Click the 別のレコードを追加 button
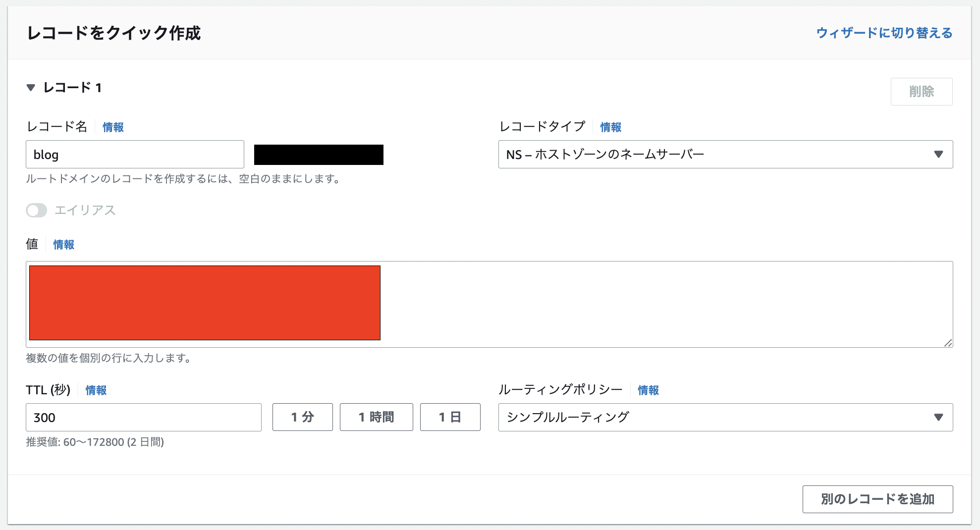 [877, 499]
